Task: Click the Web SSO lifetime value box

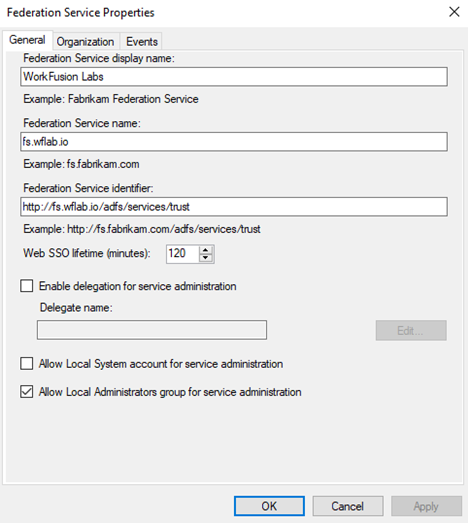Action: (182, 254)
